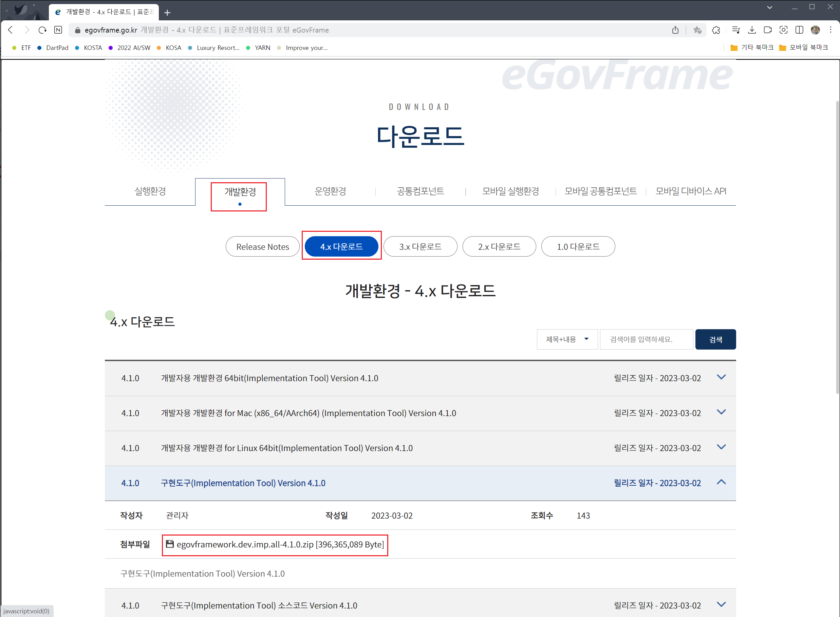Switch to the 실행환경 tab
Viewport: 840px width, 617px height.
point(150,191)
